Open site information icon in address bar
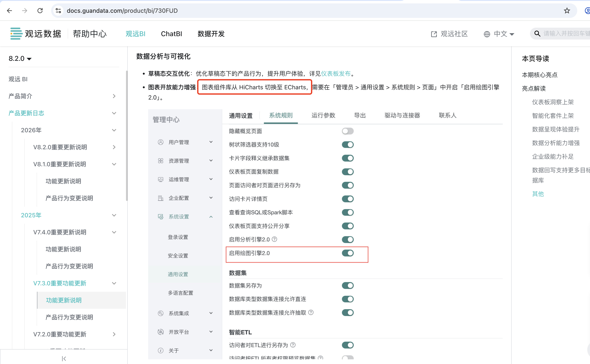This screenshot has width=590, height=364. point(58,11)
